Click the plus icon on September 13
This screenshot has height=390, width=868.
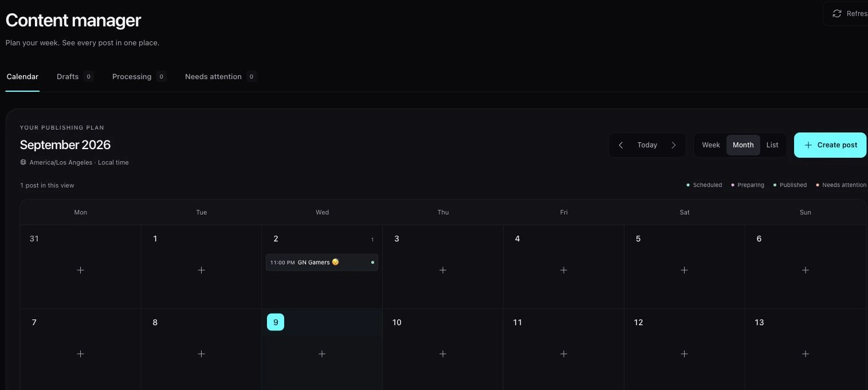805,354
